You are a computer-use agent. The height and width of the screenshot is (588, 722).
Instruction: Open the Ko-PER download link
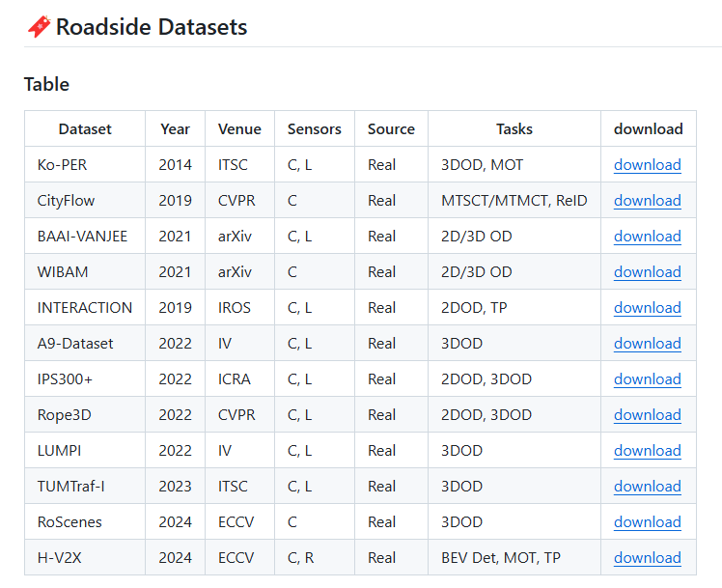[648, 165]
